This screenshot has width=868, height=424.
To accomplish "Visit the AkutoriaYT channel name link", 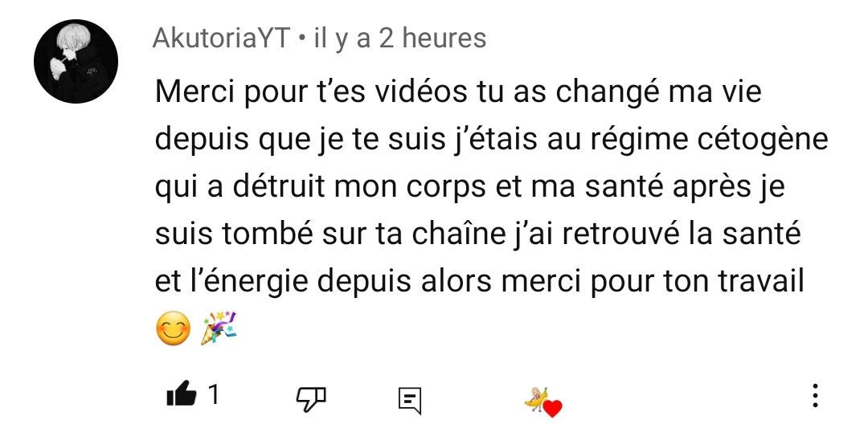I will [x=222, y=38].
